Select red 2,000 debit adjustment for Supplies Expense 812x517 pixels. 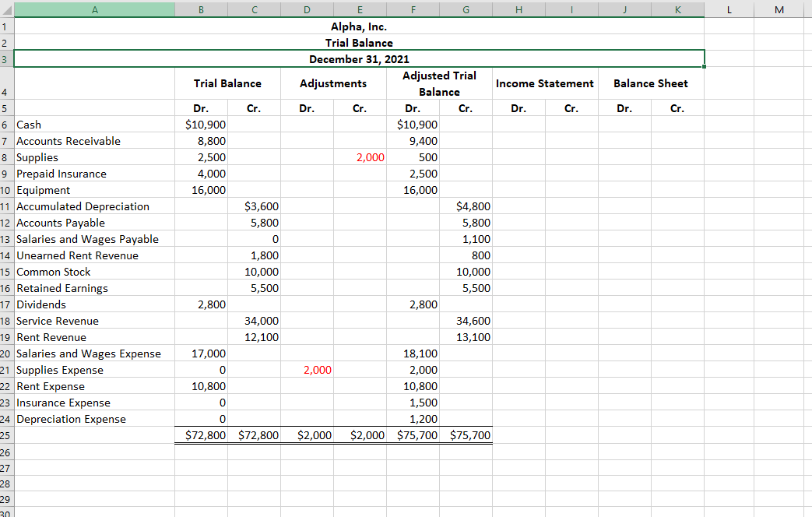point(307,370)
